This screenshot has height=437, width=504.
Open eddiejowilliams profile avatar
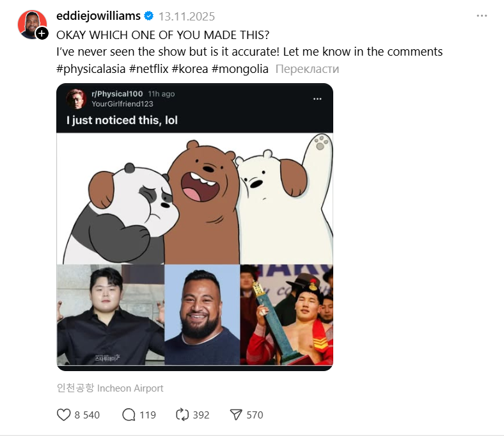coord(31,24)
